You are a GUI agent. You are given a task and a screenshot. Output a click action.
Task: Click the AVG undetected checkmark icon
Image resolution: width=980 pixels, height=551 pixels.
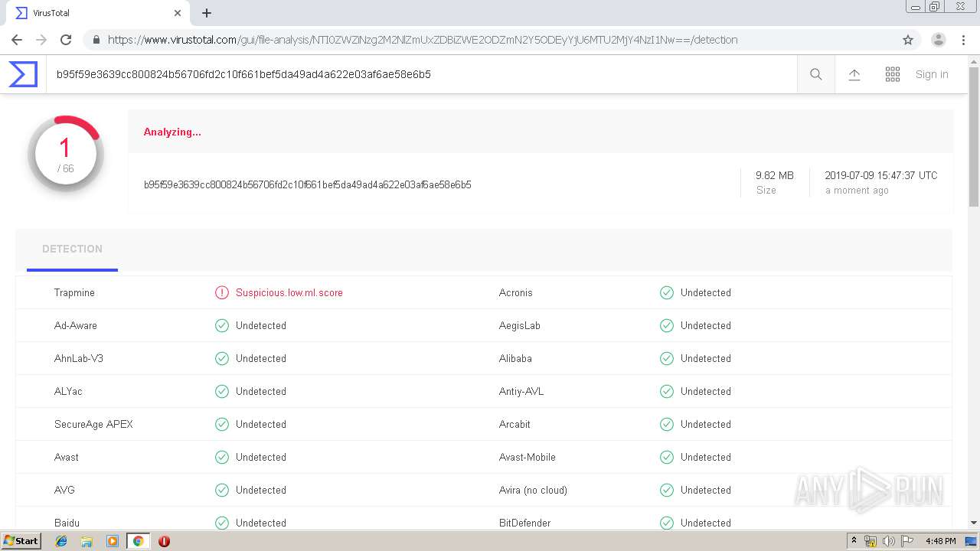tap(222, 490)
